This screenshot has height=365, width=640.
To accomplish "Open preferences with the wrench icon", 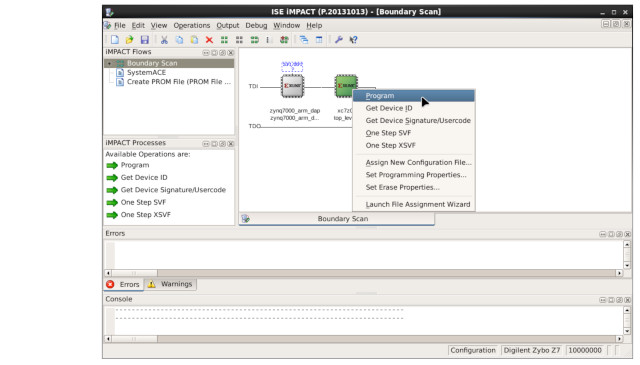I will click(x=338, y=40).
